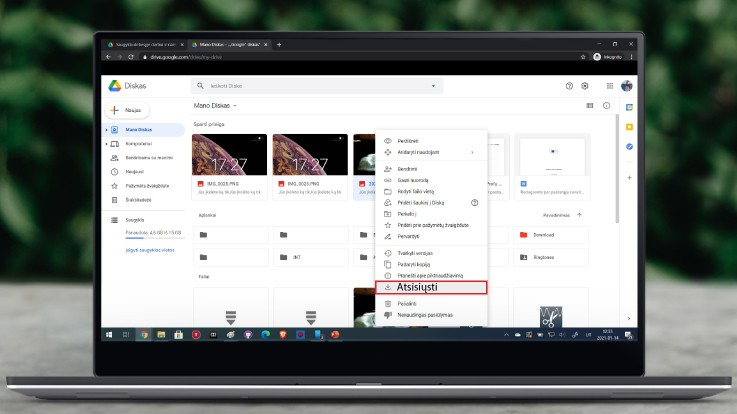The image size is (737, 414).
Task: Expand Mano Diskas tree in sidebar
Action: [x=106, y=130]
